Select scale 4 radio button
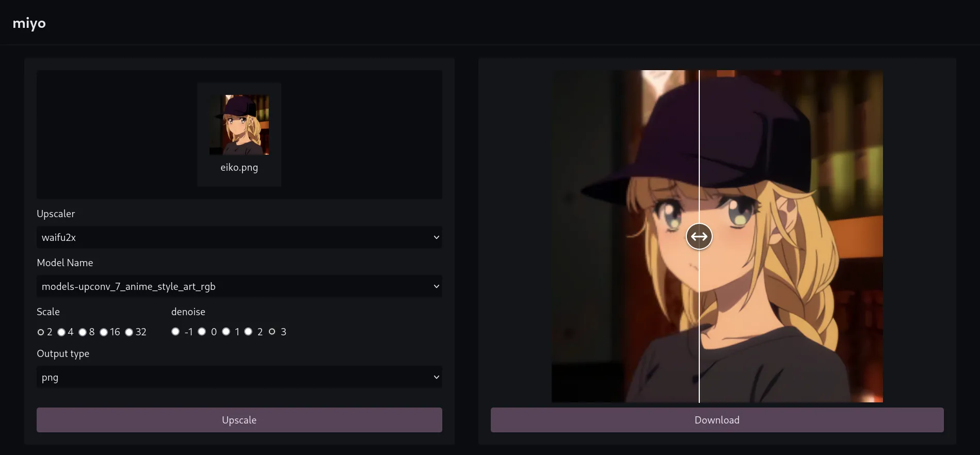Screen dimensions: 980x455 [x=61, y=332]
